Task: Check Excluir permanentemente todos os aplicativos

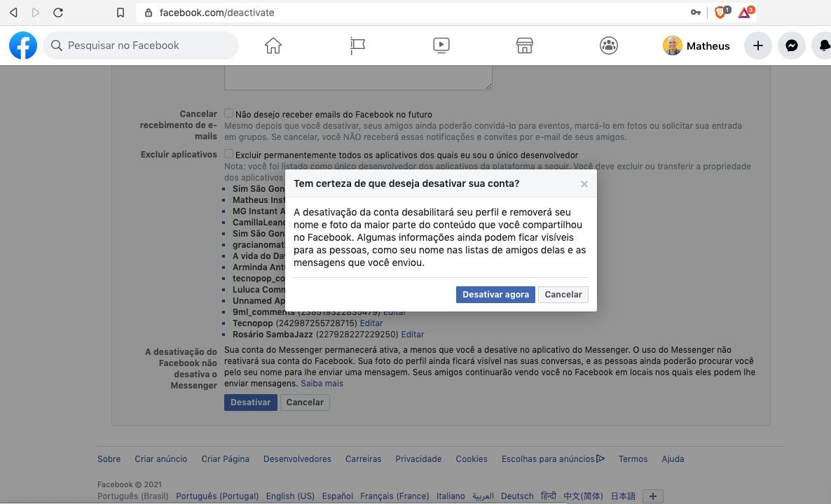Action: tap(228, 154)
